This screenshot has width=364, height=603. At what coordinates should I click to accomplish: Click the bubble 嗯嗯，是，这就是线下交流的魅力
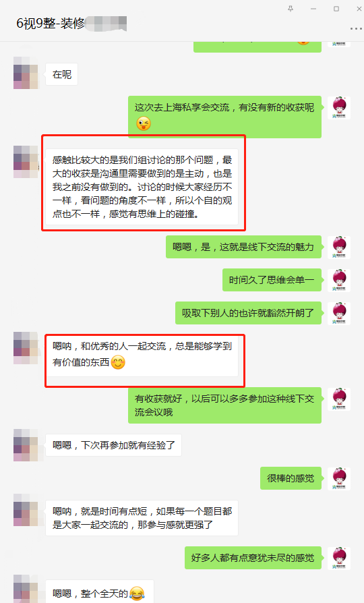(244, 247)
